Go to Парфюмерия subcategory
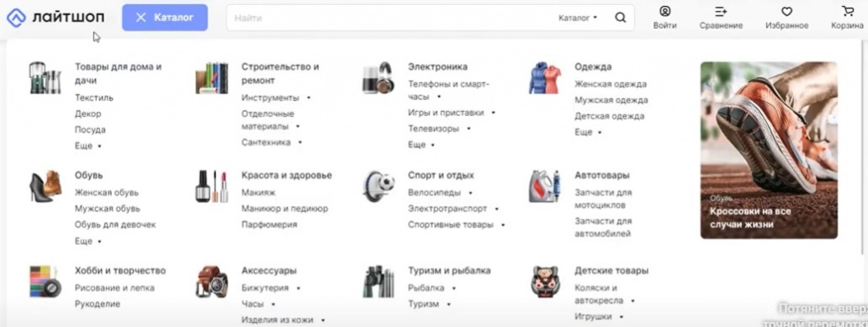 269,224
